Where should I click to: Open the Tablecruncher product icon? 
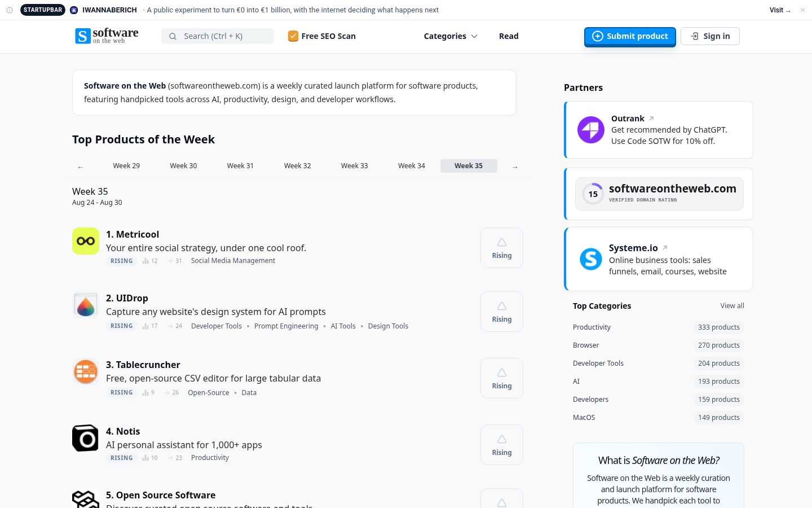click(x=86, y=371)
